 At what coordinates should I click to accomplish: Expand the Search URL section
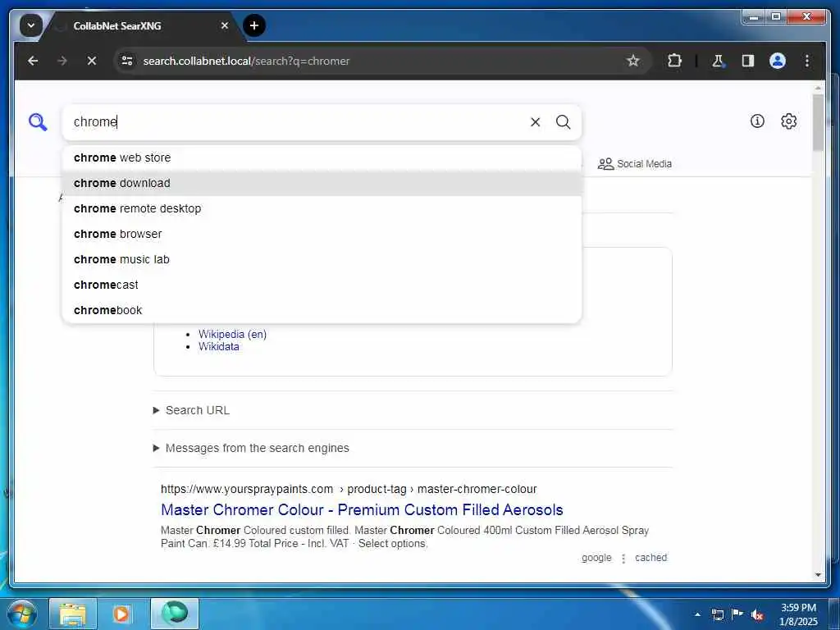point(191,410)
